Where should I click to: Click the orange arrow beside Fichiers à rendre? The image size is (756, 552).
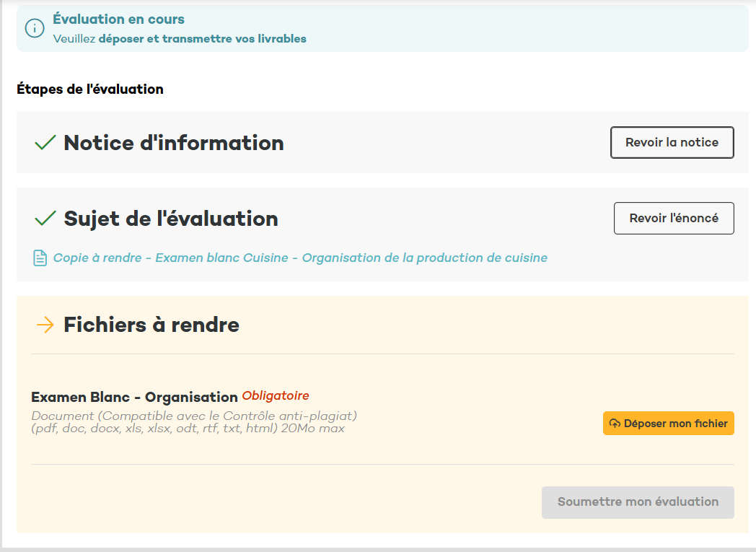pyautogui.click(x=45, y=325)
